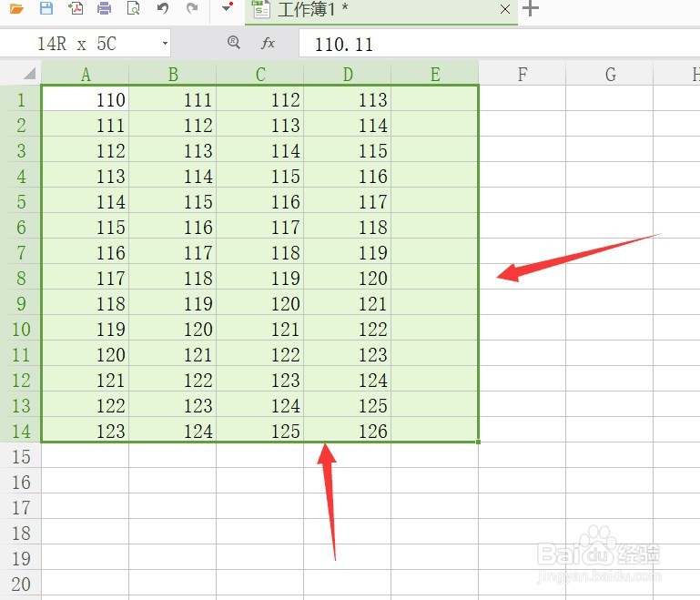Select column A header

click(x=86, y=74)
